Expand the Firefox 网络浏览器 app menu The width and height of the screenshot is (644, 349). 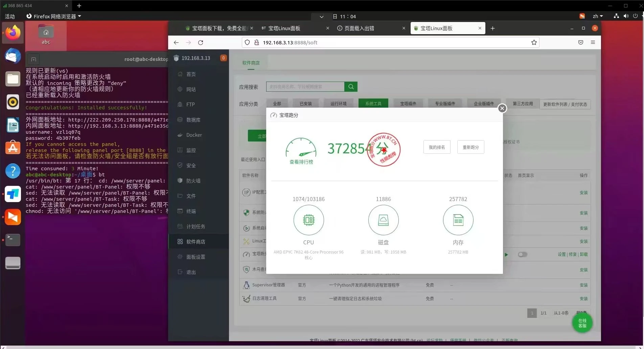point(54,16)
